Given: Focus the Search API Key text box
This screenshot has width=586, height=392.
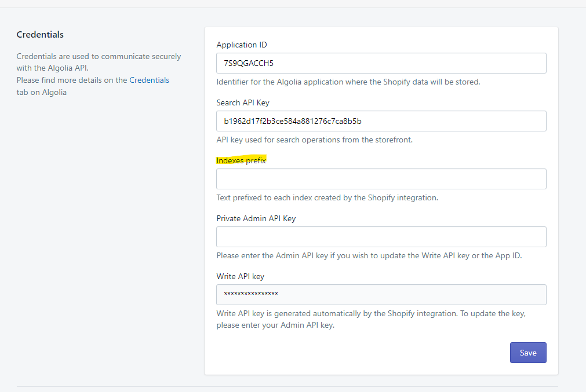Looking at the screenshot, I should coord(381,121).
